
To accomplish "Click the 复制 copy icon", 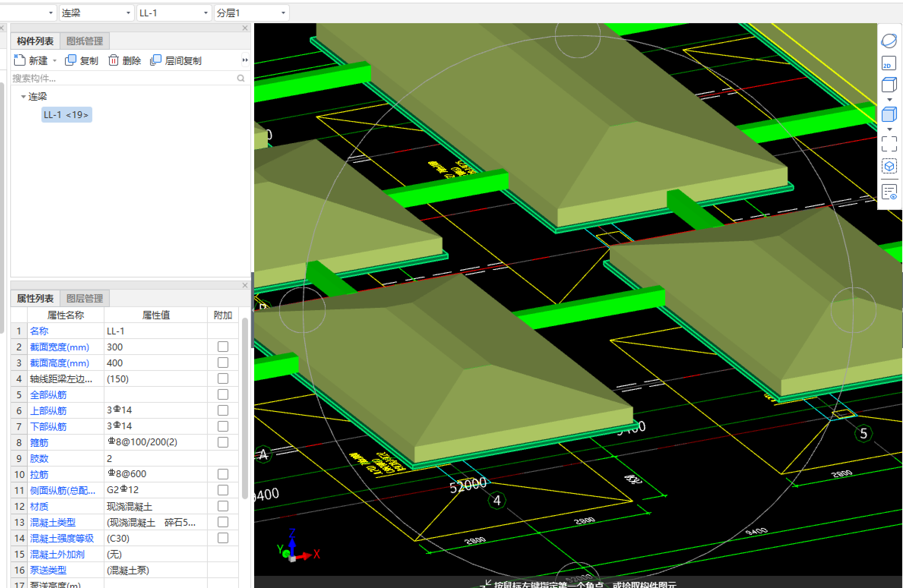I will click(71, 60).
